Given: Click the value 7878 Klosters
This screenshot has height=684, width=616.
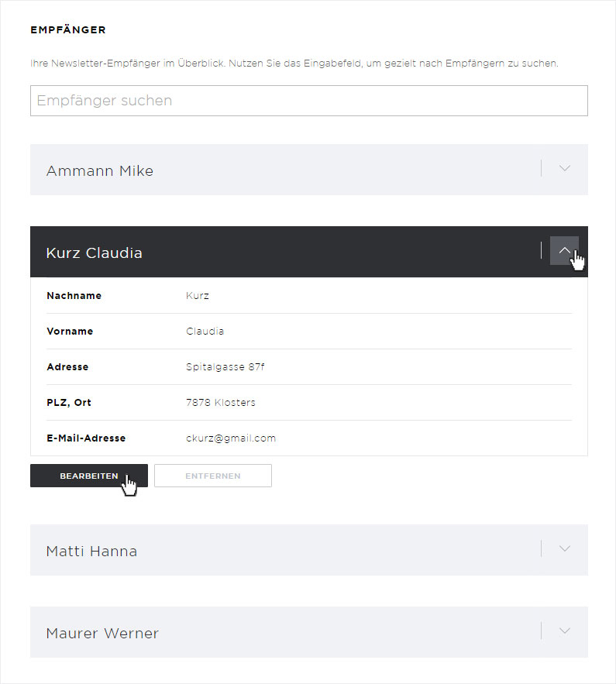Looking at the screenshot, I should coord(221,403).
